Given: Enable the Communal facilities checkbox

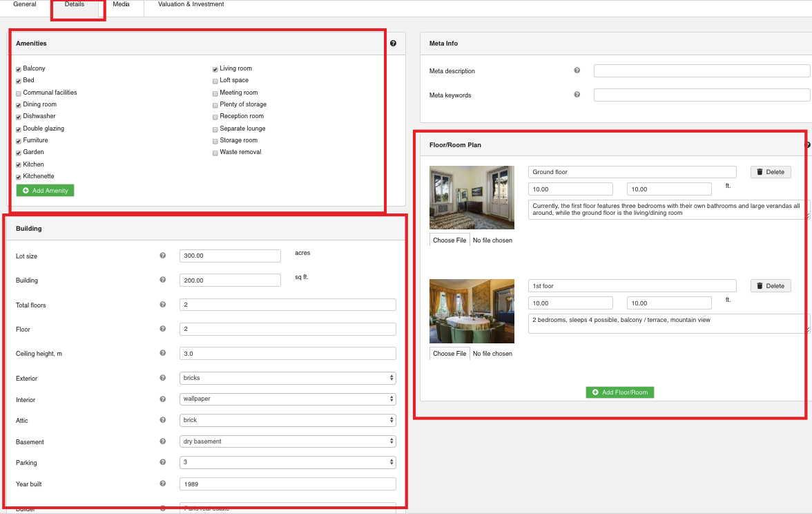Looking at the screenshot, I should tap(19, 93).
